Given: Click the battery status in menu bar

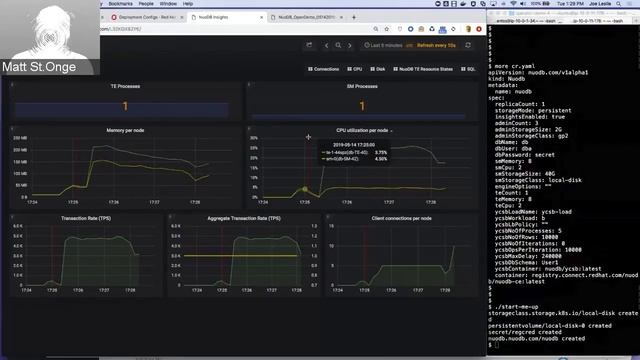Looking at the screenshot, I should 540,4.
